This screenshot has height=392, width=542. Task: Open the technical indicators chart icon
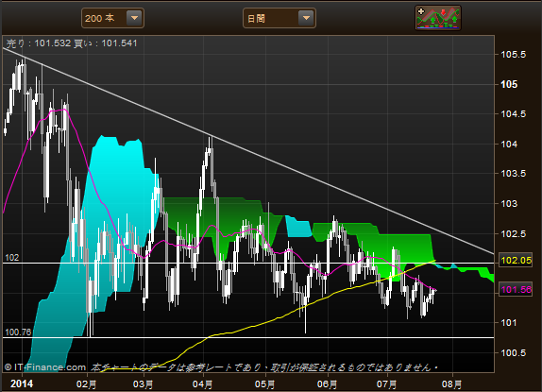click(438, 18)
